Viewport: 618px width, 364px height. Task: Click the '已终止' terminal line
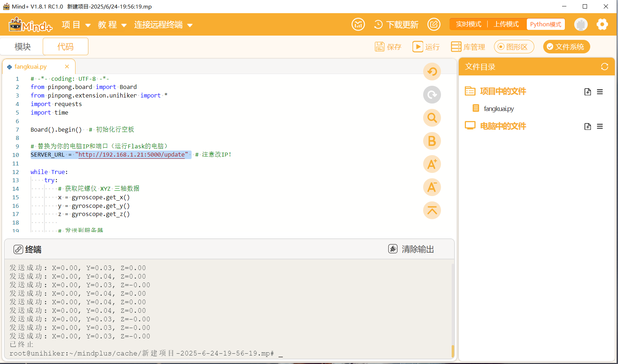[21, 344]
